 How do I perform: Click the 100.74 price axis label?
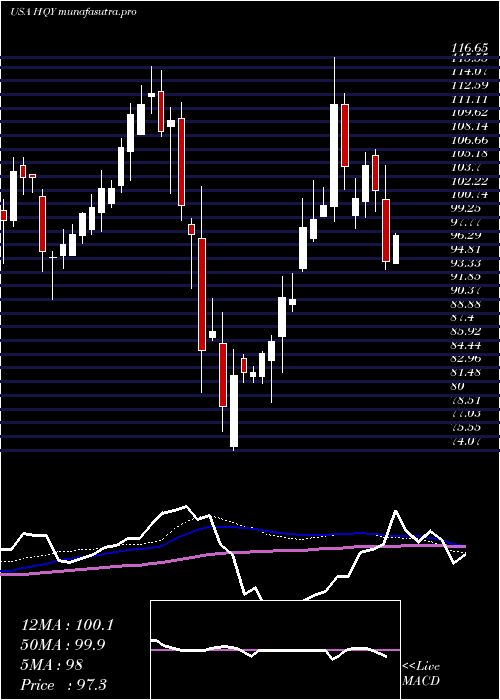click(x=469, y=195)
